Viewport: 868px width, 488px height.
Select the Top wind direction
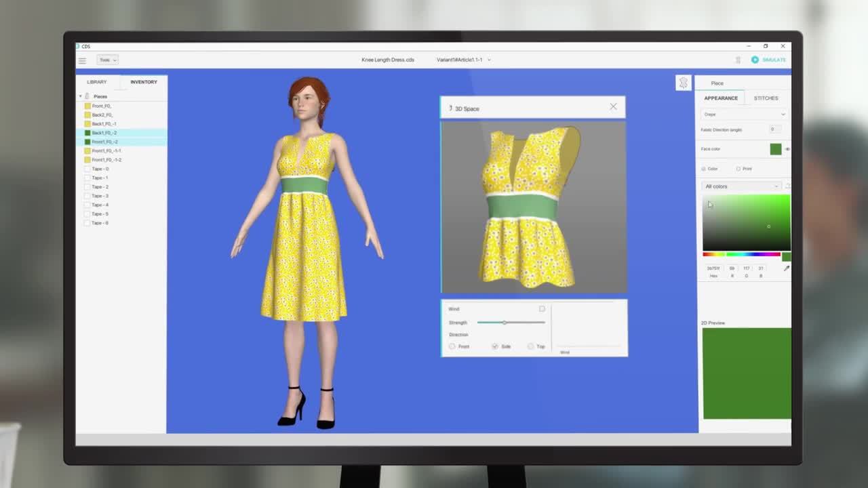click(530, 346)
